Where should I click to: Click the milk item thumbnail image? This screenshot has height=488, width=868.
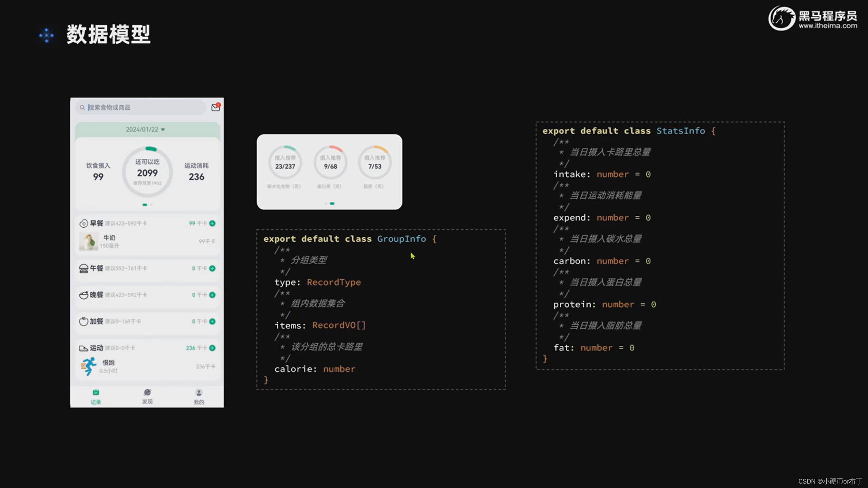[x=88, y=241]
